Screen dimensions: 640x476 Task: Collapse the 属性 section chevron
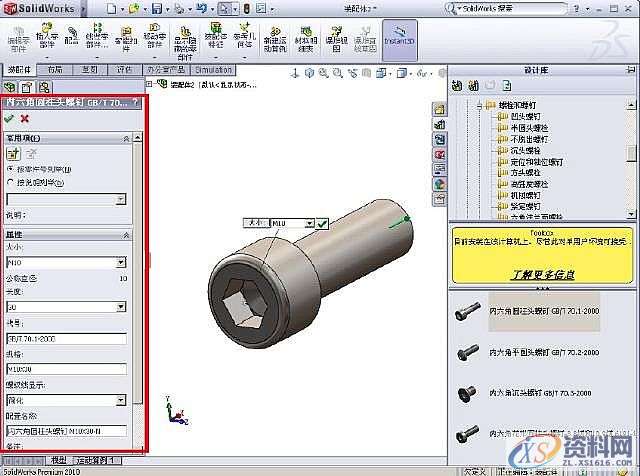click(x=126, y=235)
